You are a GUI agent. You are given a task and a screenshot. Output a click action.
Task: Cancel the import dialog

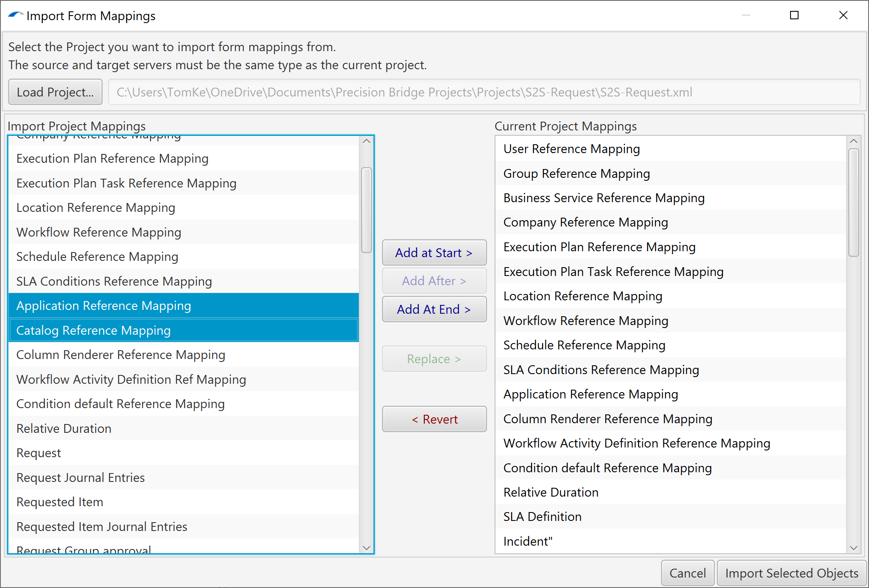pyautogui.click(x=687, y=573)
